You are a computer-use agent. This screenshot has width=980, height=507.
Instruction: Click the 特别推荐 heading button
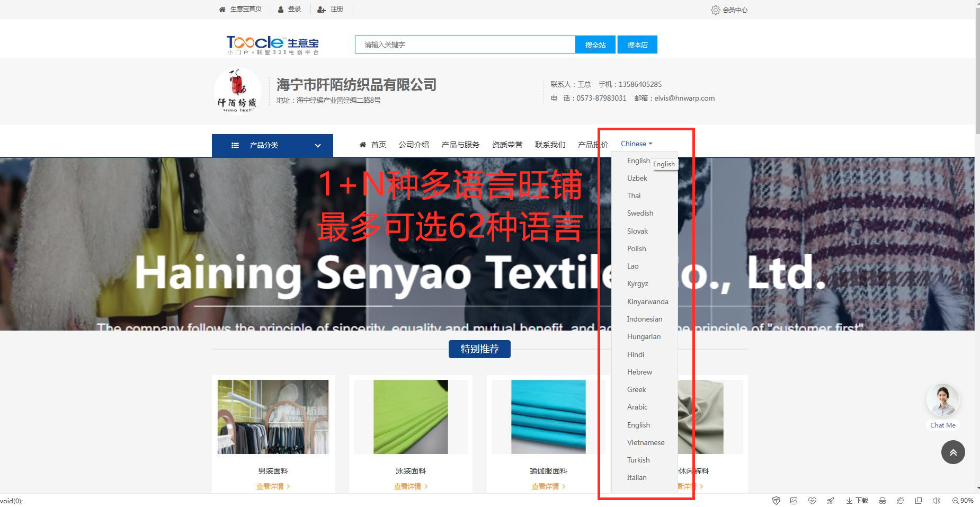coord(479,349)
